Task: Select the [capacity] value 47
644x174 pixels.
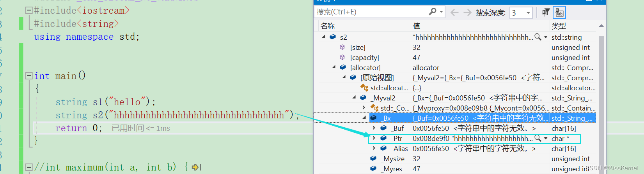Action: click(x=417, y=57)
